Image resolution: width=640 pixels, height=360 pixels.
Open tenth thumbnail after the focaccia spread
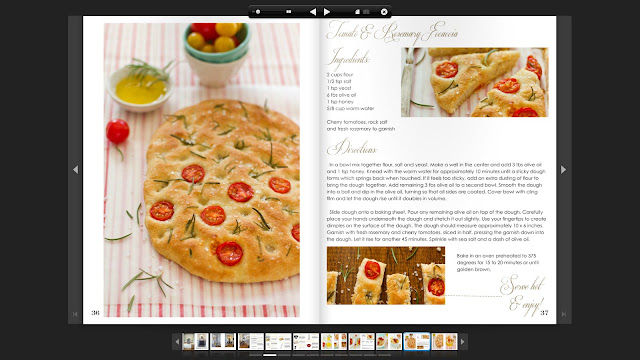pos(444,341)
